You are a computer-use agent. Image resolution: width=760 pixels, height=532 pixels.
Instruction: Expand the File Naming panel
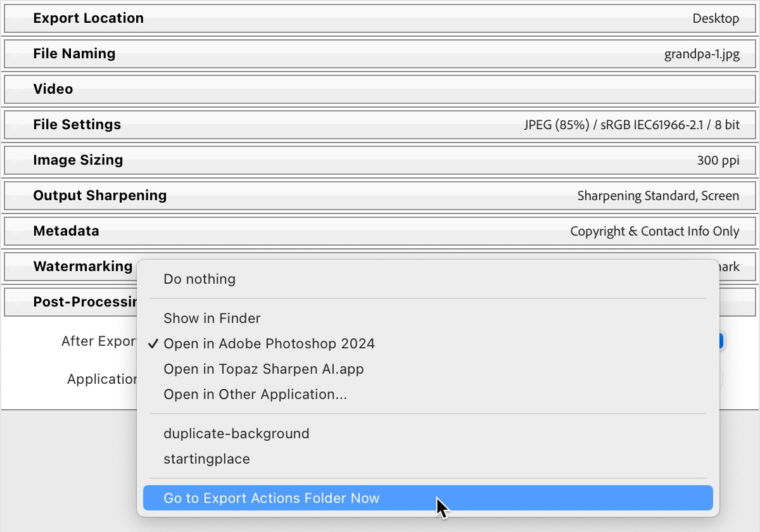[x=74, y=53]
